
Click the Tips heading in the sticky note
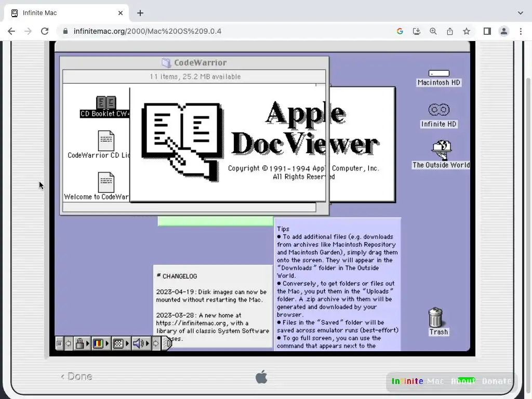click(x=283, y=229)
